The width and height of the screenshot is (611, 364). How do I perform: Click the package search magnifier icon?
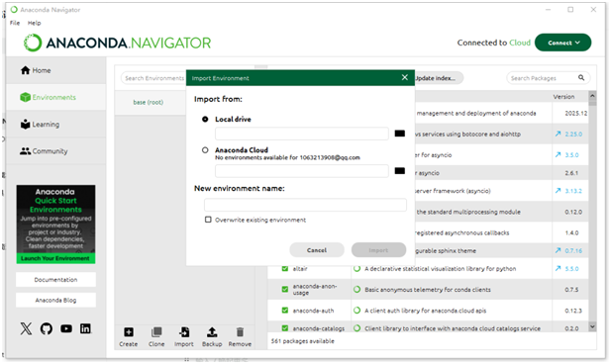[x=581, y=78]
